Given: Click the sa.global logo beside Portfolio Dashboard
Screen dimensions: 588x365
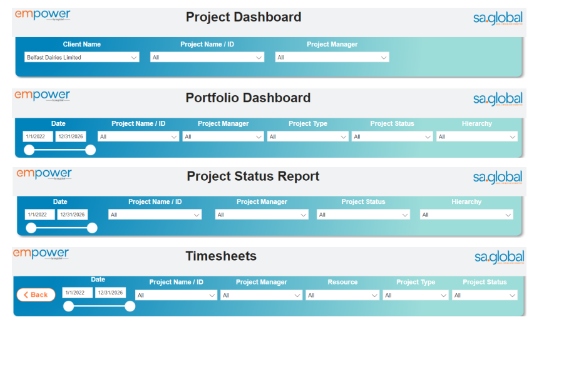Looking at the screenshot, I should (x=498, y=99).
